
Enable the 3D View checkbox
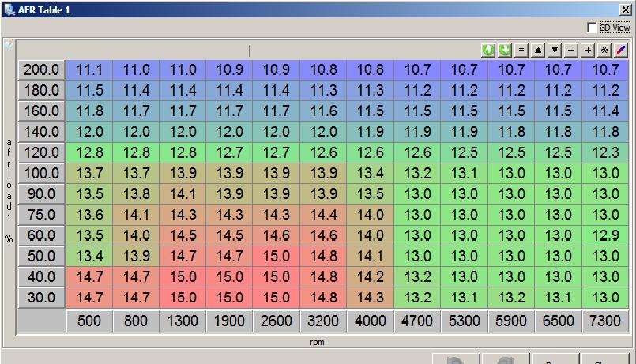point(593,28)
